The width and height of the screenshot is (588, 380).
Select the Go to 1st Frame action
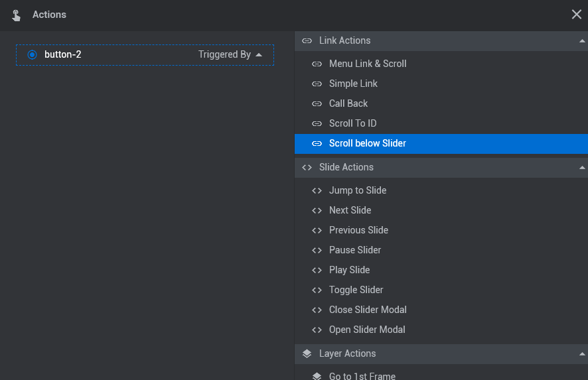[441, 375]
